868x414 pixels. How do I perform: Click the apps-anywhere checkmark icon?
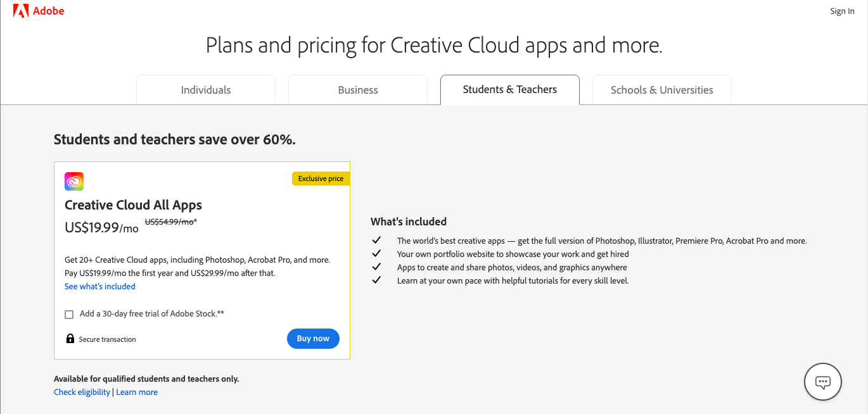click(376, 266)
